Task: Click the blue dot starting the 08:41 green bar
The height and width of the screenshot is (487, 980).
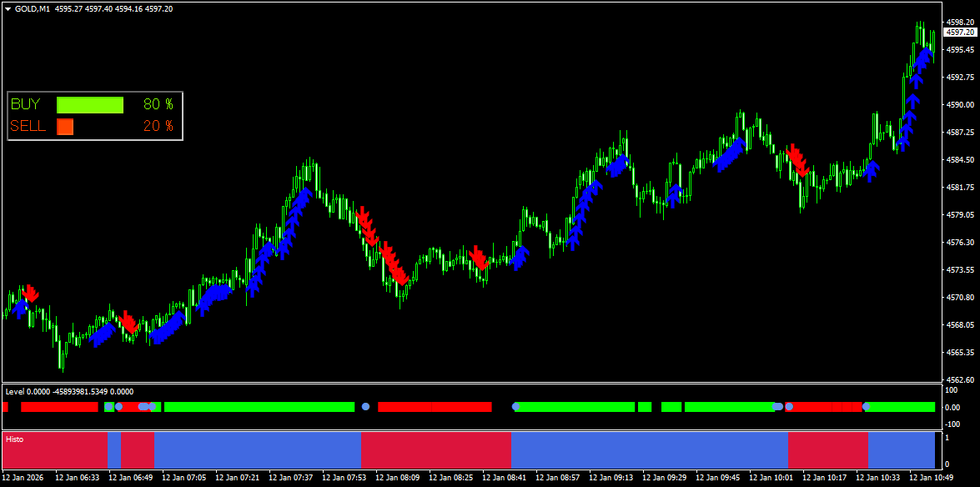Action: pos(516,407)
